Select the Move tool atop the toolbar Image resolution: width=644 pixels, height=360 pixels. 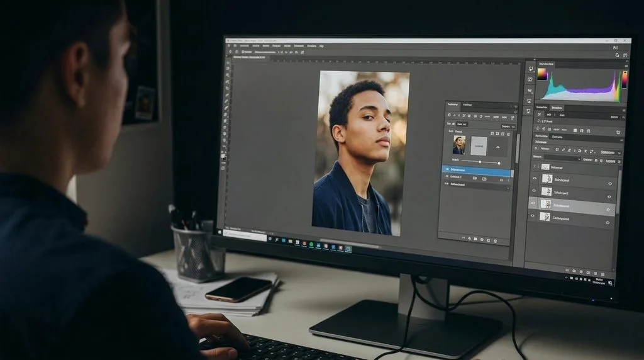point(228,63)
